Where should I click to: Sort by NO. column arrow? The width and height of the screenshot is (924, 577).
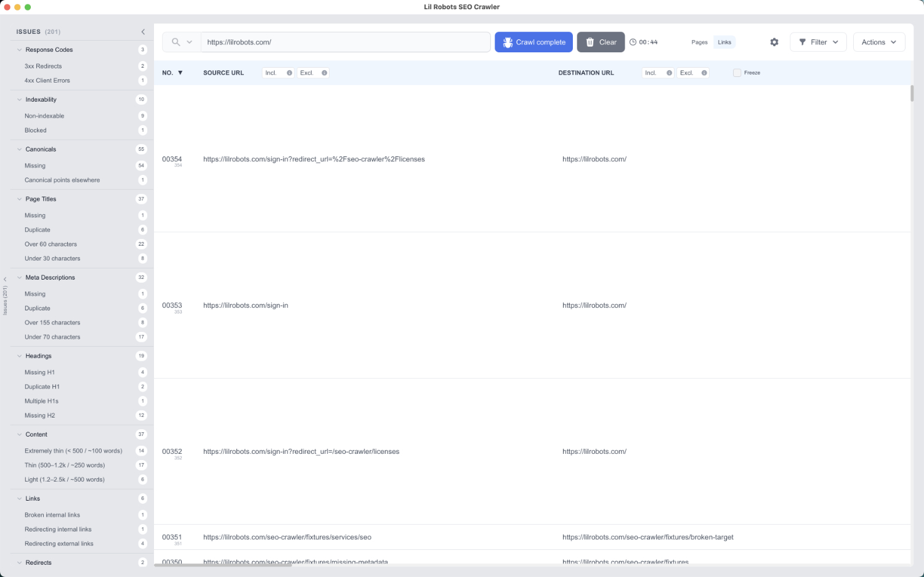[180, 73]
